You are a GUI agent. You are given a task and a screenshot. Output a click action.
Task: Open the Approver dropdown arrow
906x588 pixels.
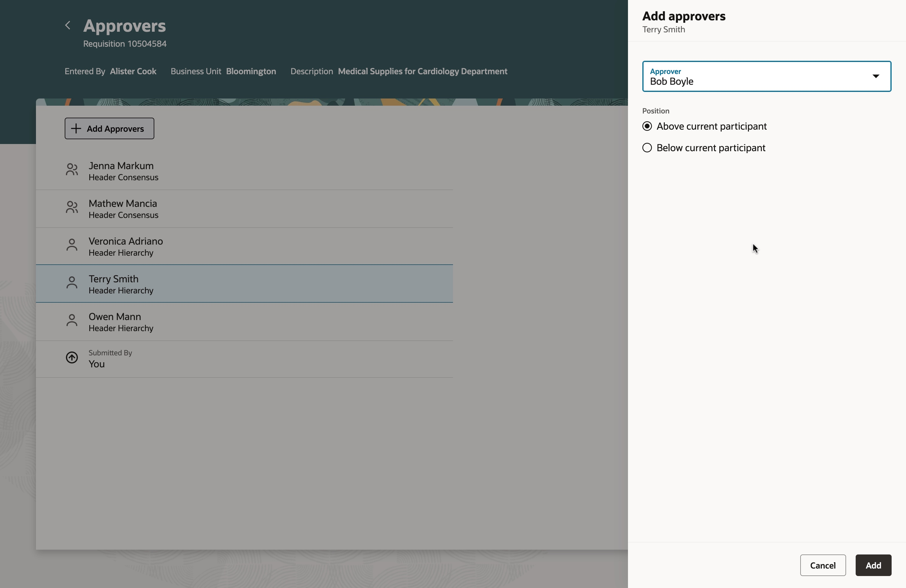pyautogui.click(x=875, y=76)
